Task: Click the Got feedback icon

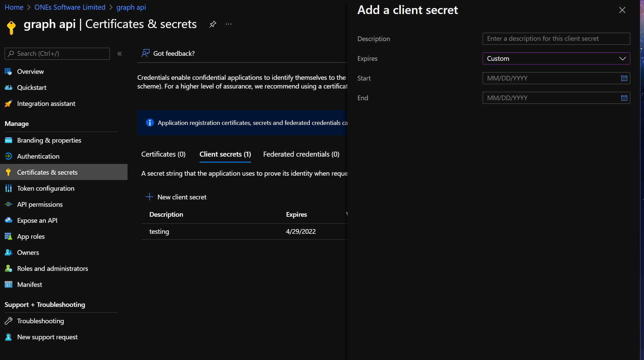Action: [x=145, y=53]
